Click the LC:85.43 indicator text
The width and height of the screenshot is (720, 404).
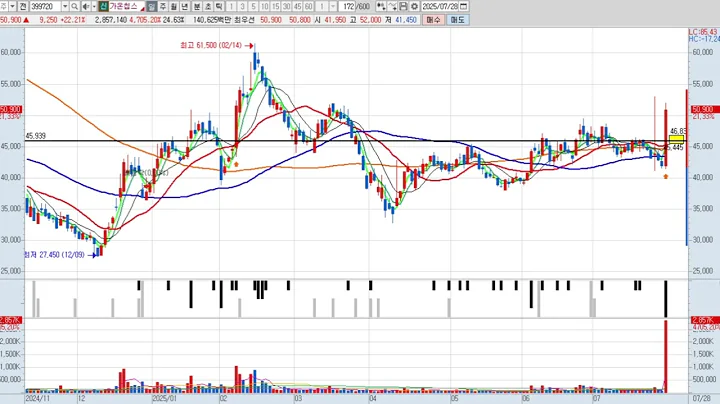click(703, 32)
